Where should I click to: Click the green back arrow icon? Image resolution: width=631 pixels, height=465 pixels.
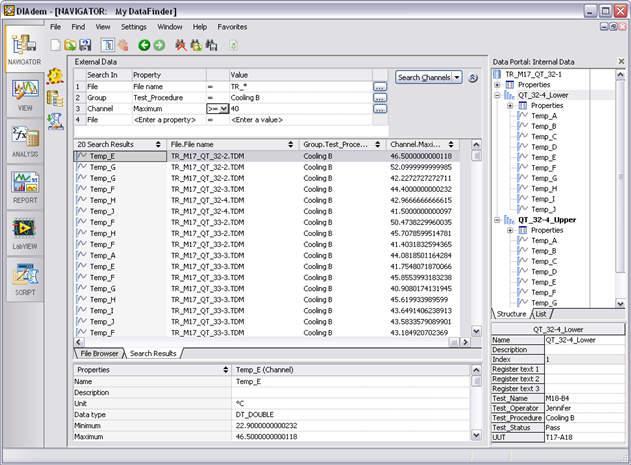point(144,45)
